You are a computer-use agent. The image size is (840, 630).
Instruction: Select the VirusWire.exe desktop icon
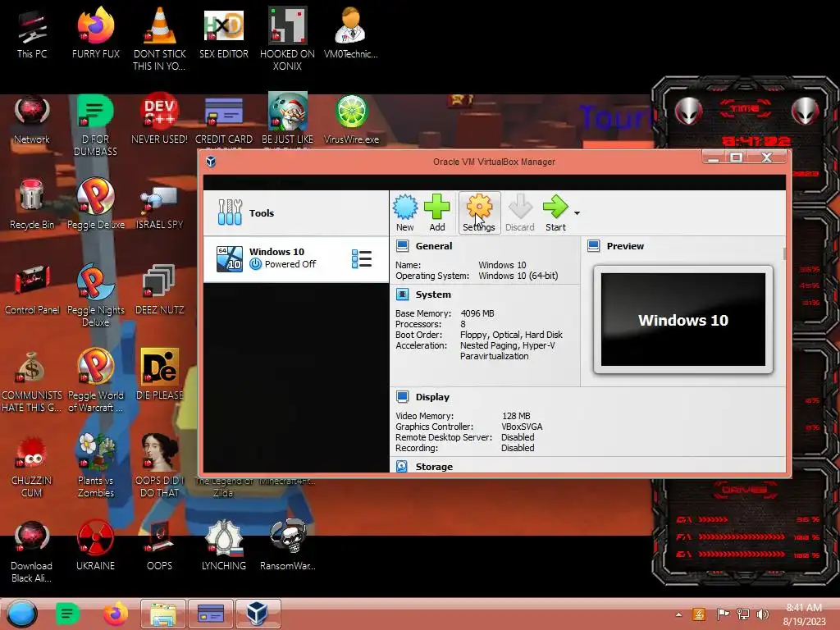coord(351,120)
